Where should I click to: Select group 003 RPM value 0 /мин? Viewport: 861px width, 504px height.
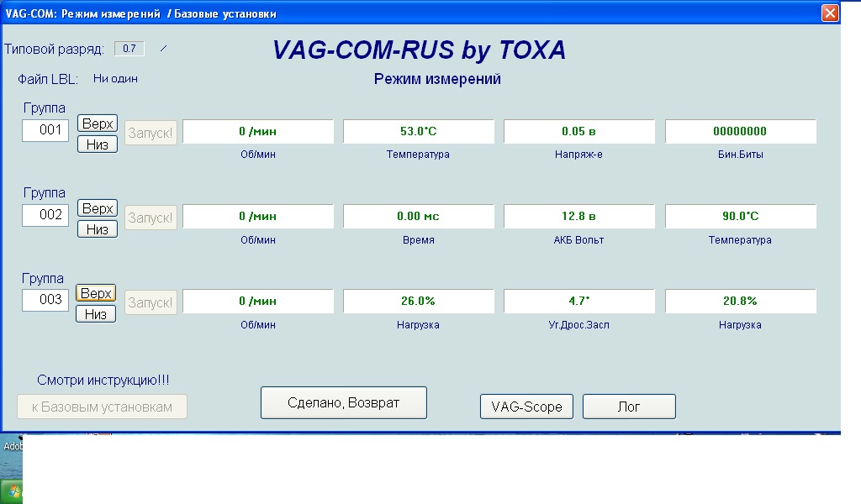tap(257, 301)
